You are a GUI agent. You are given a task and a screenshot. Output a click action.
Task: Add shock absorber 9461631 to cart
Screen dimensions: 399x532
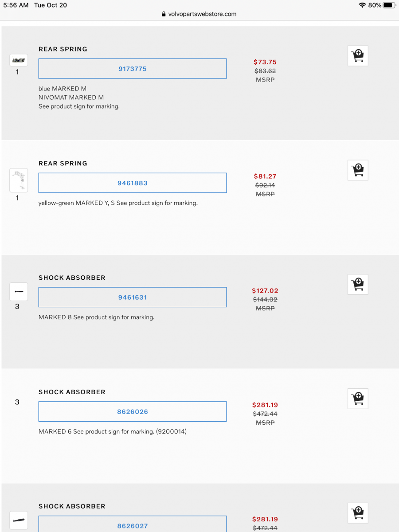[x=357, y=284]
